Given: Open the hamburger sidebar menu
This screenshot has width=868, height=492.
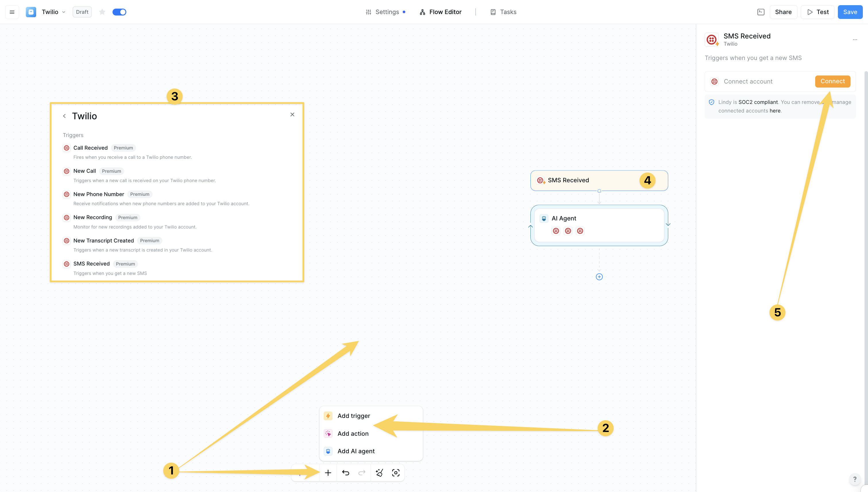Looking at the screenshot, I should coord(12,12).
